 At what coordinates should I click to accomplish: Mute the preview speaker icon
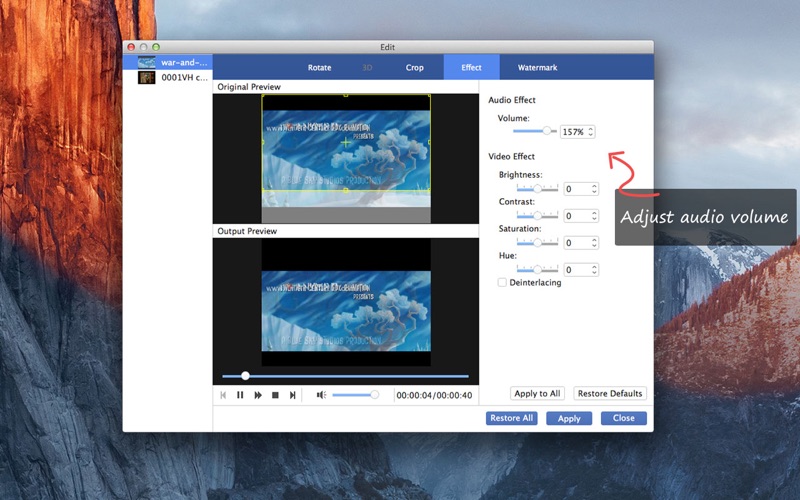click(321, 395)
